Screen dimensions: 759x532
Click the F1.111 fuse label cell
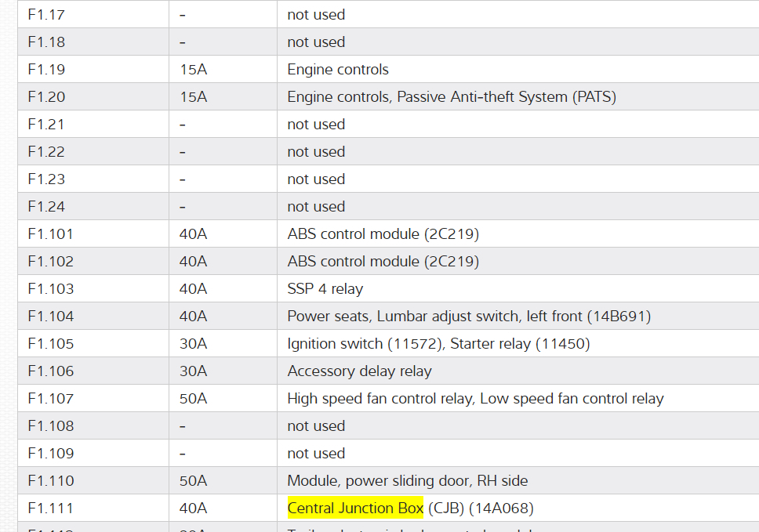pyautogui.click(x=50, y=508)
